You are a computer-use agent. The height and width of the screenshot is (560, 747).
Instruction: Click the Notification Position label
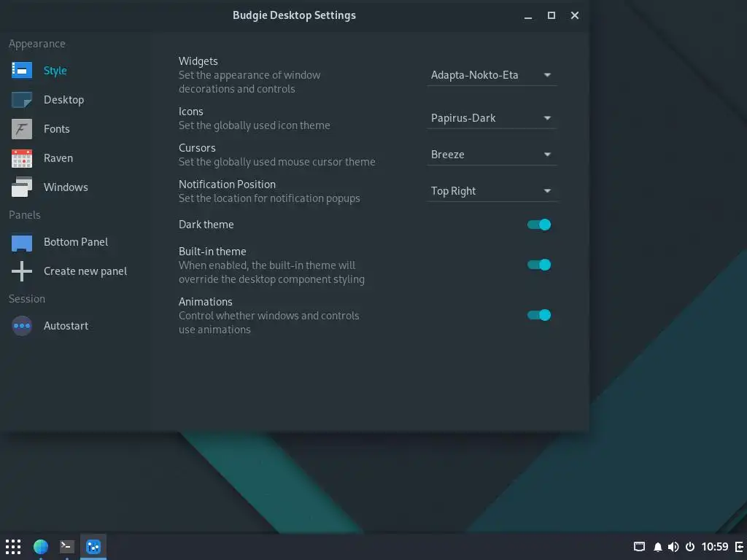pos(228,184)
